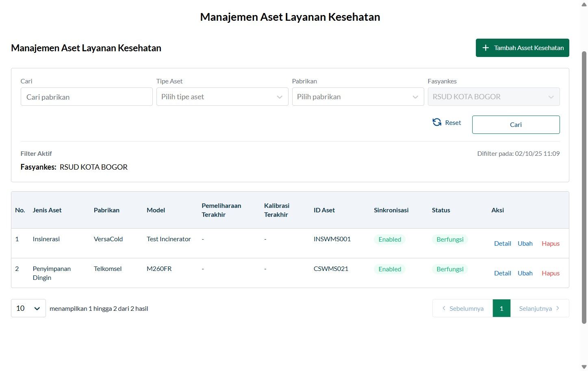Click the Enabled badge for Insinerasi
The height and width of the screenshot is (371, 588).
click(x=390, y=239)
